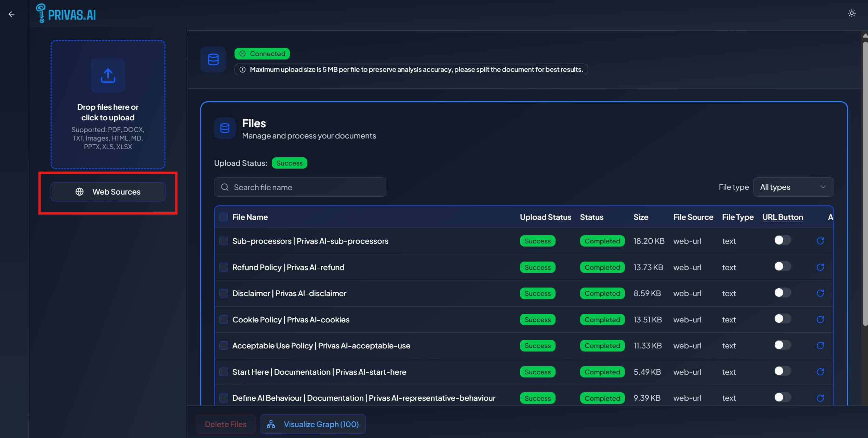
Task: Click the Upload Status column header
Action: pos(545,217)
